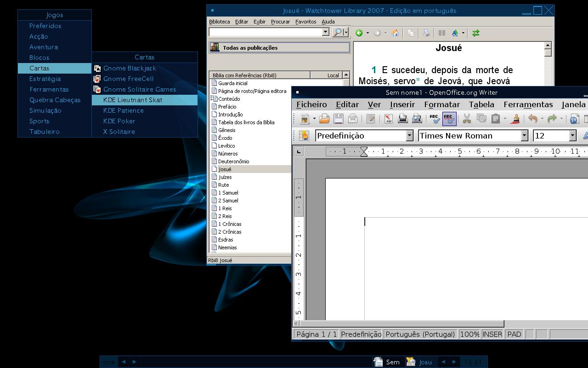Click the Document as E-mail envelope icon
This screenshot has height=368, width=588.
pos(353,119)
